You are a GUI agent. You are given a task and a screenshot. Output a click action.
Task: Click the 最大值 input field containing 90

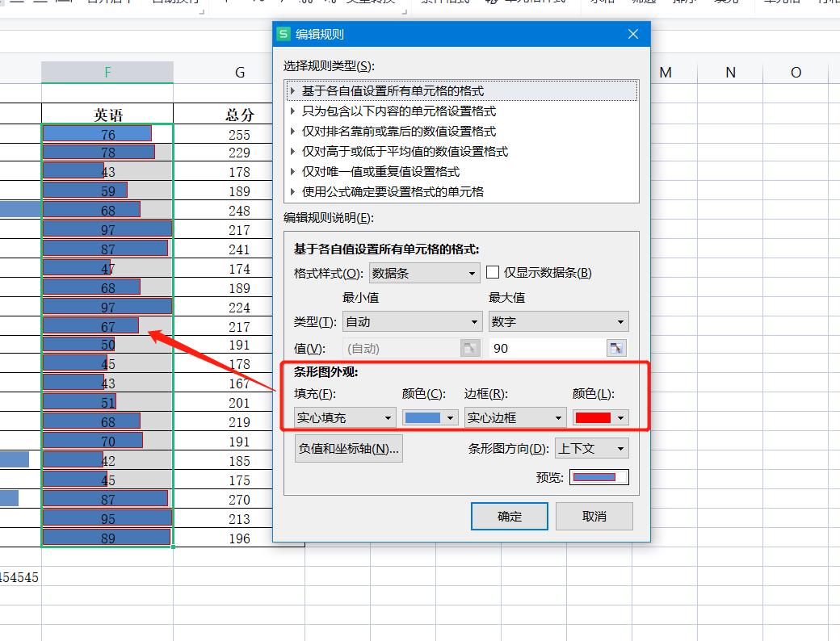[x=549, y=347]
